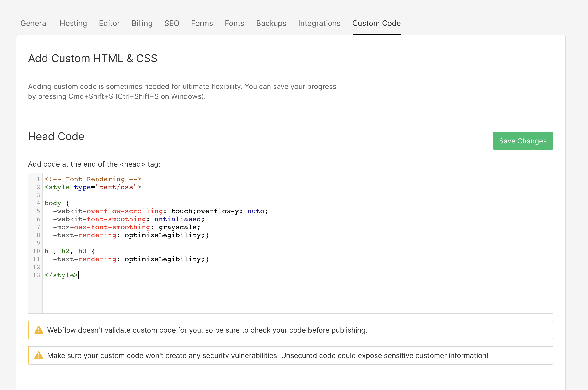Click the warning icon beside security vulnerabilities notice
Image resolution: width=588 pixels, height=390 pixels.
[x=39, y=355]
